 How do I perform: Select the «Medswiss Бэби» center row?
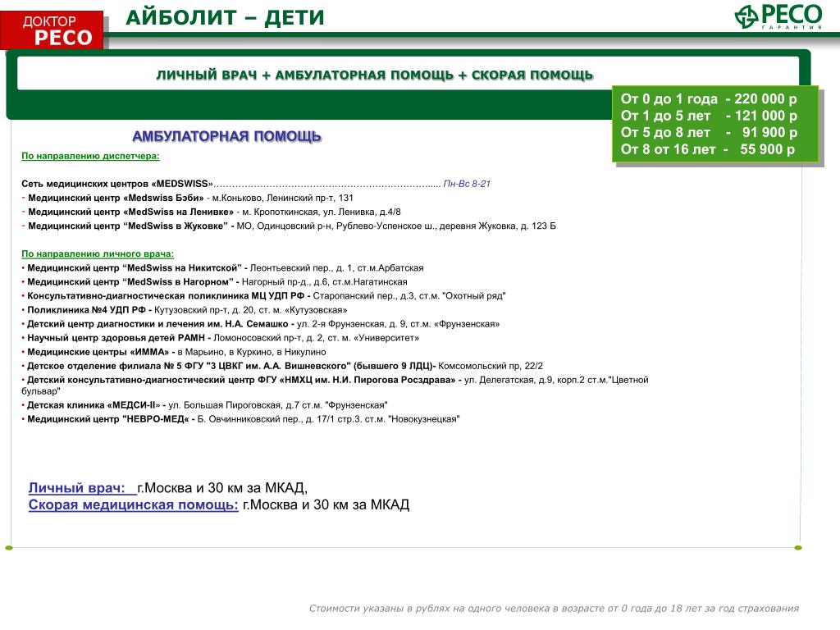pyautogui.click(x=188, y=198)
